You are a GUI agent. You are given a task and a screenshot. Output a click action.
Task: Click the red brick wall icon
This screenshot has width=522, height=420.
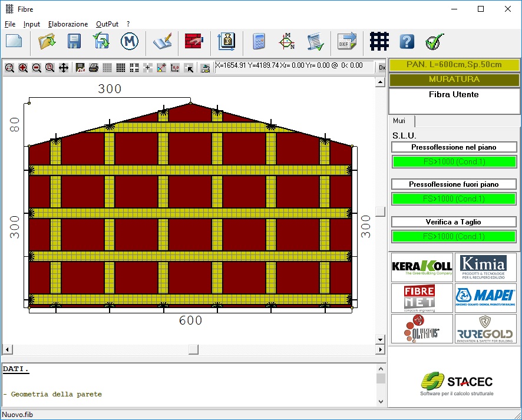point(194,41)
